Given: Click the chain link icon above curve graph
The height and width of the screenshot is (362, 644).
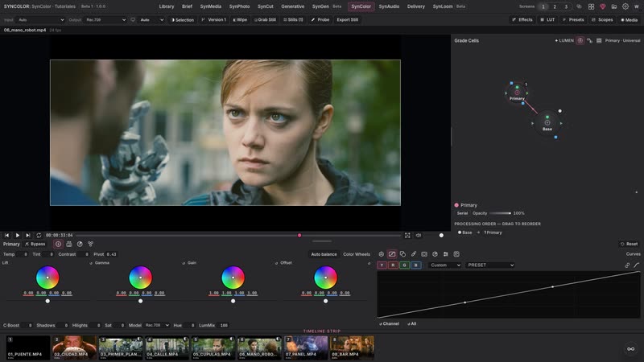Looking at the screenshot, I should [x=627, y=265].
